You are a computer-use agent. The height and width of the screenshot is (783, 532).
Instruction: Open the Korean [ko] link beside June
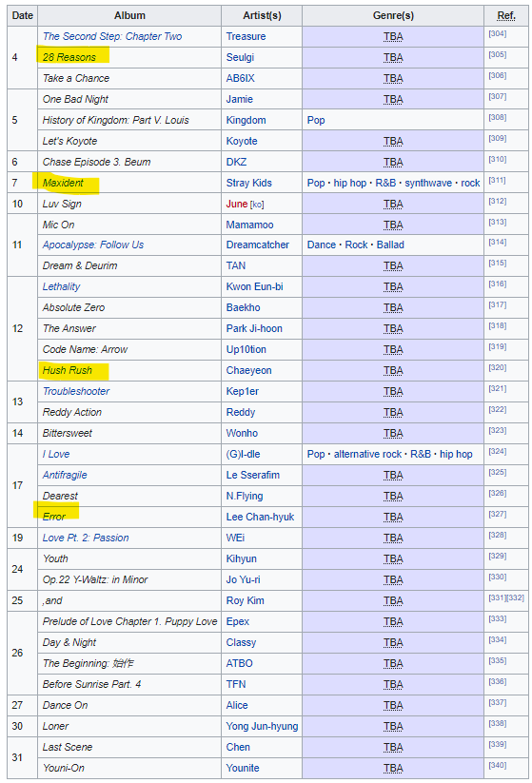tap(257, 205)
